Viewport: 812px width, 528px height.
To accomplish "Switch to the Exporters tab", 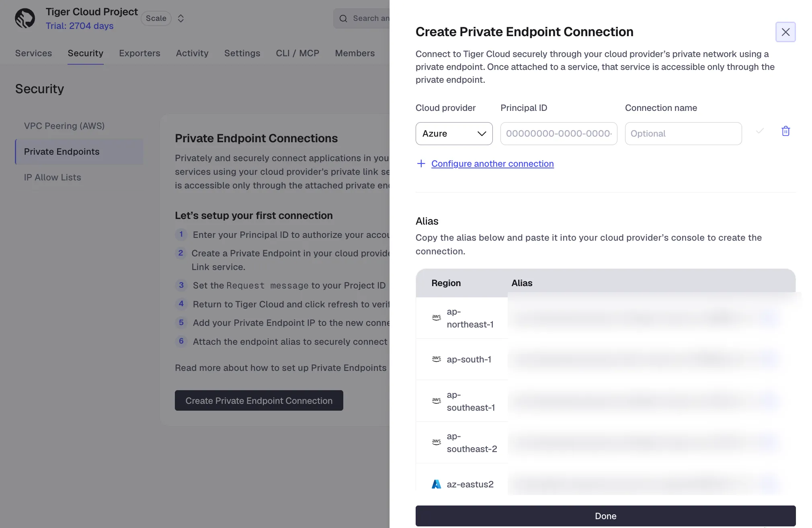I will coord(139,53).
